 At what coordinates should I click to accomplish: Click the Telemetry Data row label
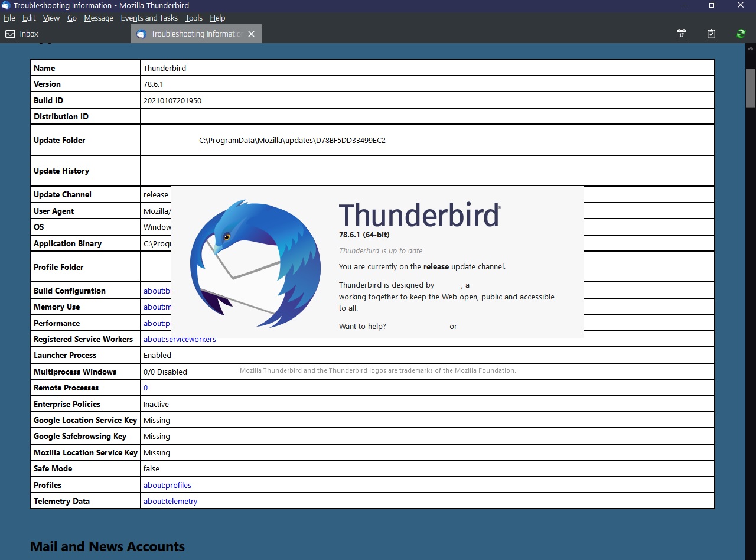point(61,502)
